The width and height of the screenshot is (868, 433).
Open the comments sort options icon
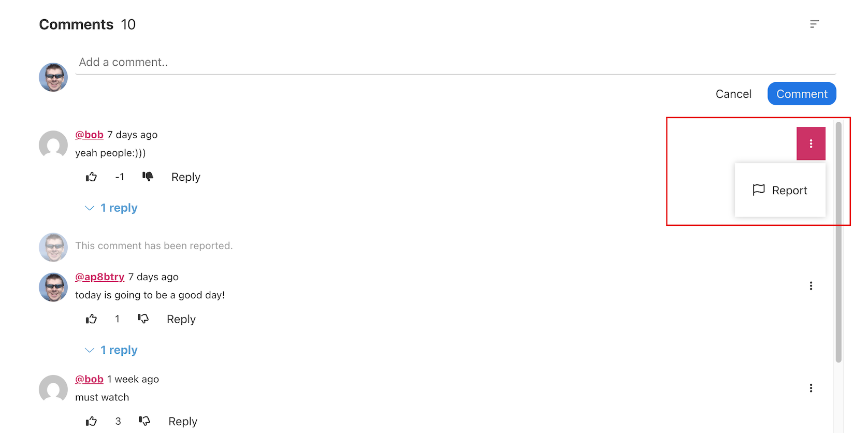pyautogui.click(x=814, y=24)
